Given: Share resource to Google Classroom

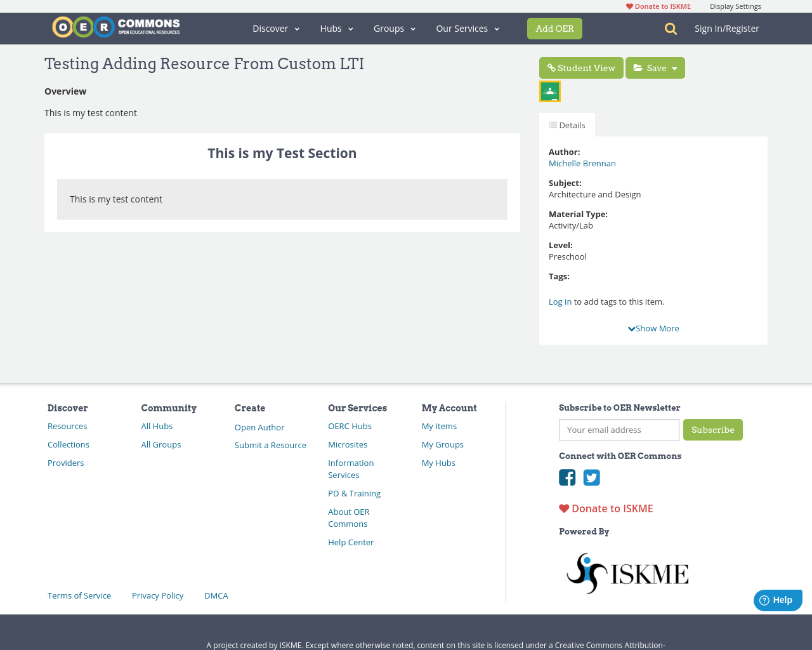Looking at the screenshot, I should 549,90.
